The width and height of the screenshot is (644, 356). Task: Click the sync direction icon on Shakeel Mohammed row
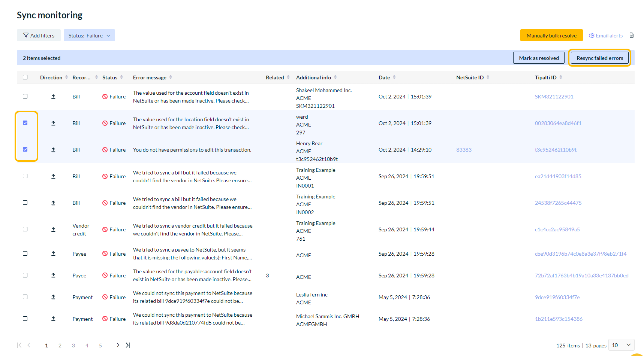pos(53,96)
